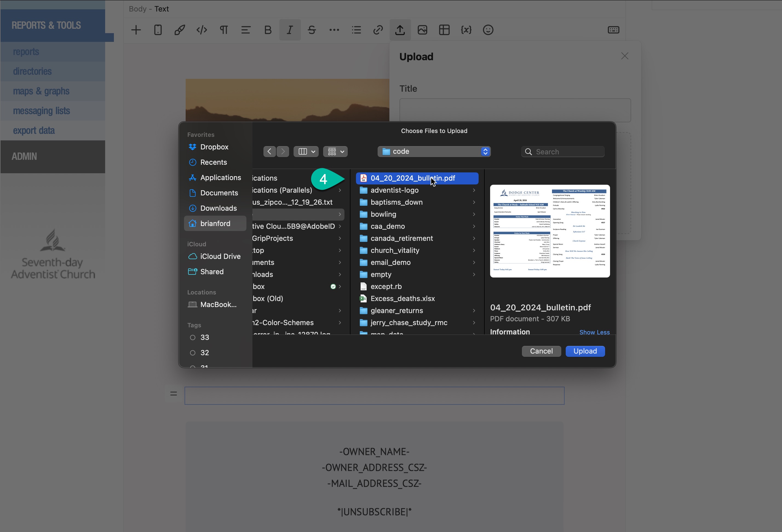The width and height of the screenshot is (782, 532).
Task: Click the bulletin PDF preview thumbnail
Action: 550,231
